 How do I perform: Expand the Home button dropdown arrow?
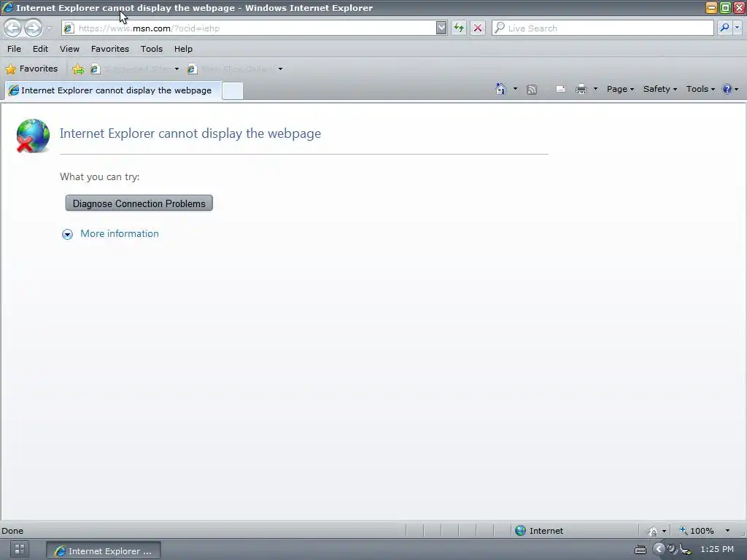click(x=515, y=89)
